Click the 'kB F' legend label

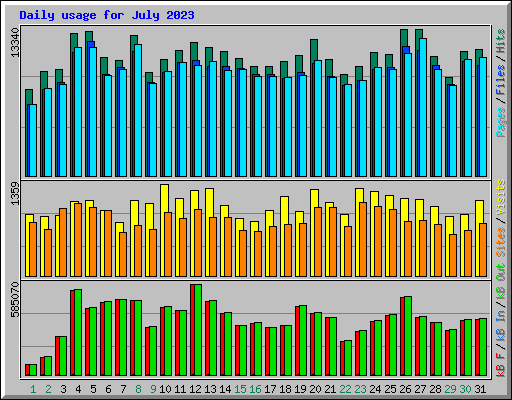click(501, 364)
